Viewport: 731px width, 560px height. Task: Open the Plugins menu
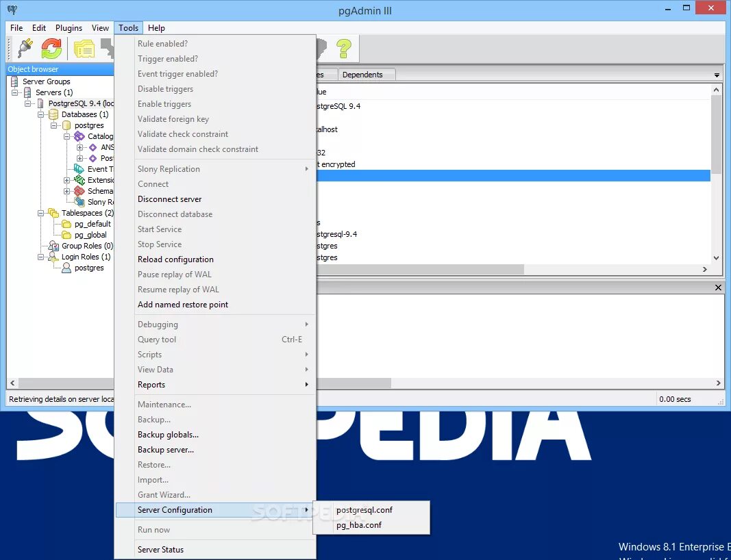[x=69, y=28]
